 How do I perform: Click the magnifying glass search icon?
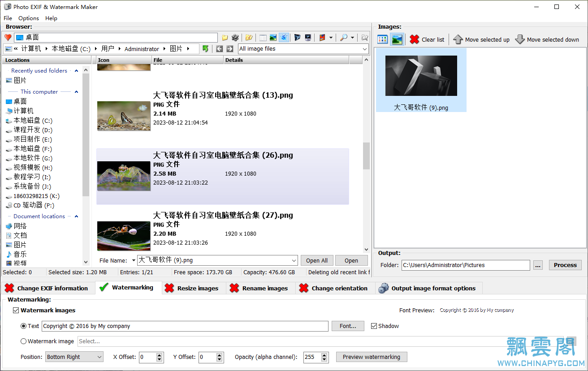tap(344, 38)
